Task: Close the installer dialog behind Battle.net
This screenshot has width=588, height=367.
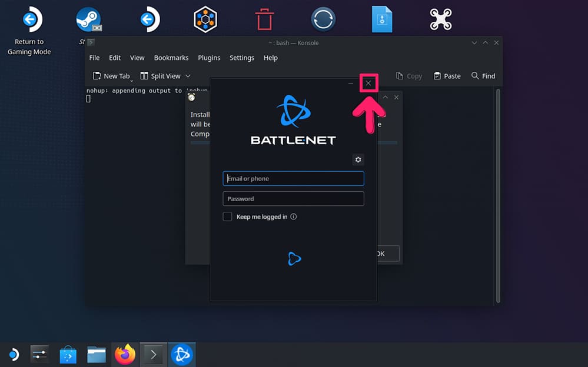Action: (396, 97)
